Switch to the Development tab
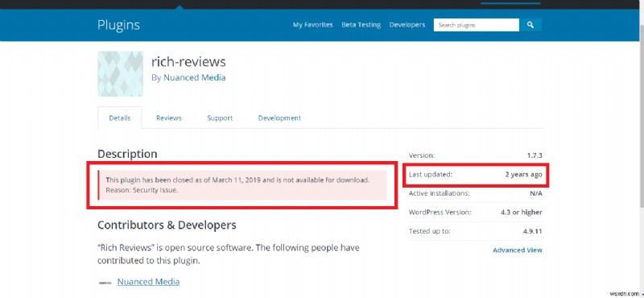This screenshot has width=644, height=298. (x=279, y=118)
